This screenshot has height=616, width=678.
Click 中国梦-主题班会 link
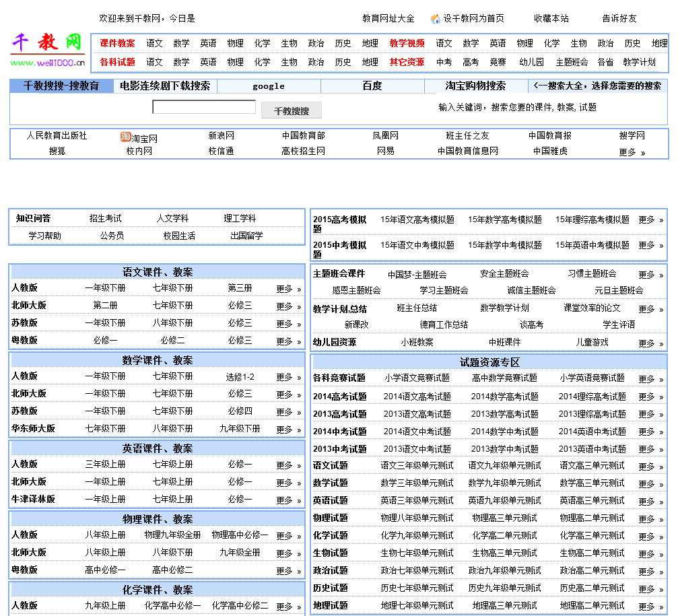(x=417, y=275)
